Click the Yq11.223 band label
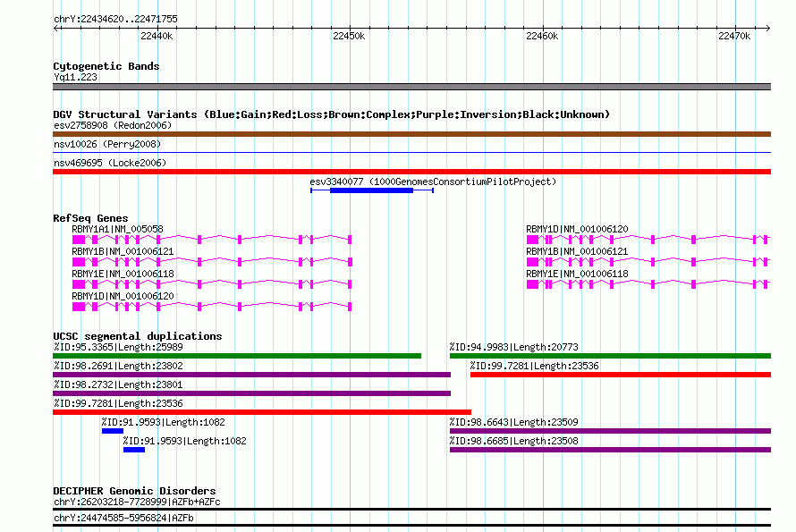Viewport: 796px width, 532px height. (x=76, y=77)
